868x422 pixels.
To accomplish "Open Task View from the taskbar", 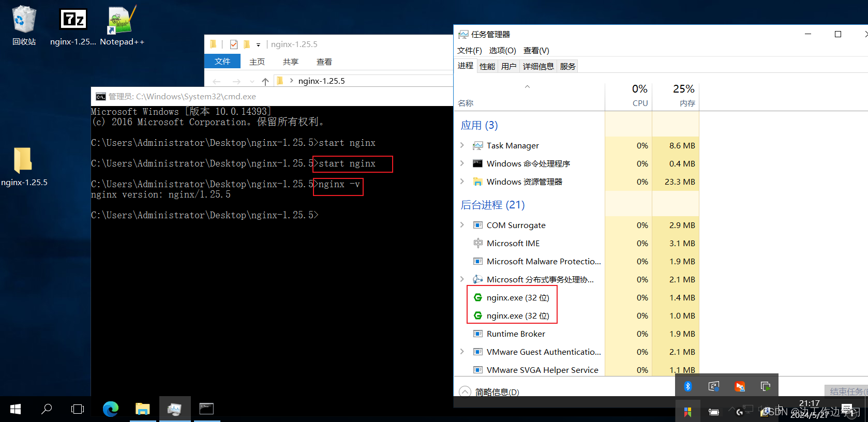I will point(78,409).
